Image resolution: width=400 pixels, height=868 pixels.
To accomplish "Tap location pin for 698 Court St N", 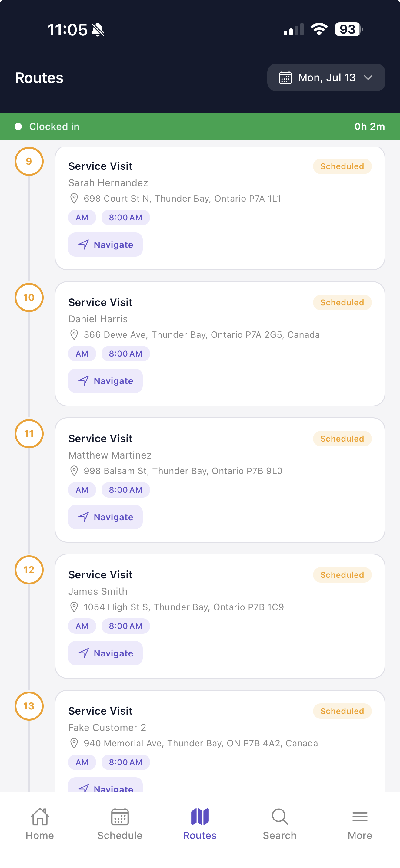I will click(x=74, y=199).
